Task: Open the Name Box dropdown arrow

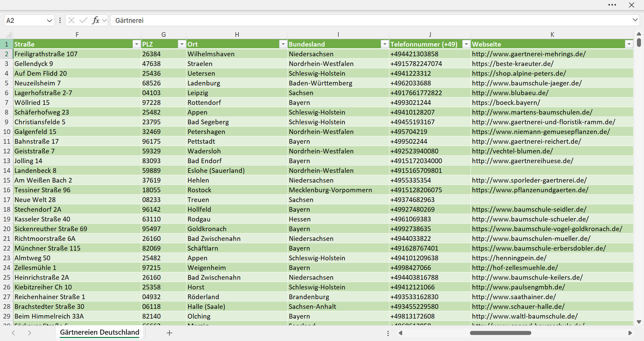Action: coord(49,20)
